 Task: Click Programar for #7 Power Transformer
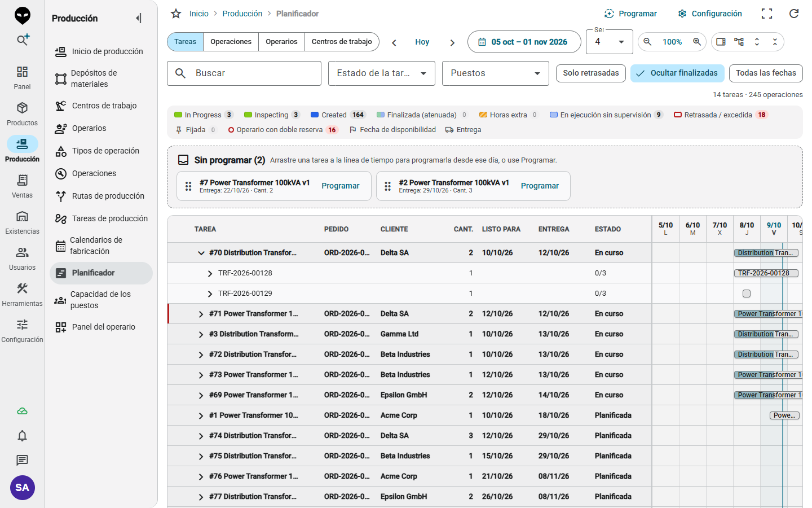(340, 186)
